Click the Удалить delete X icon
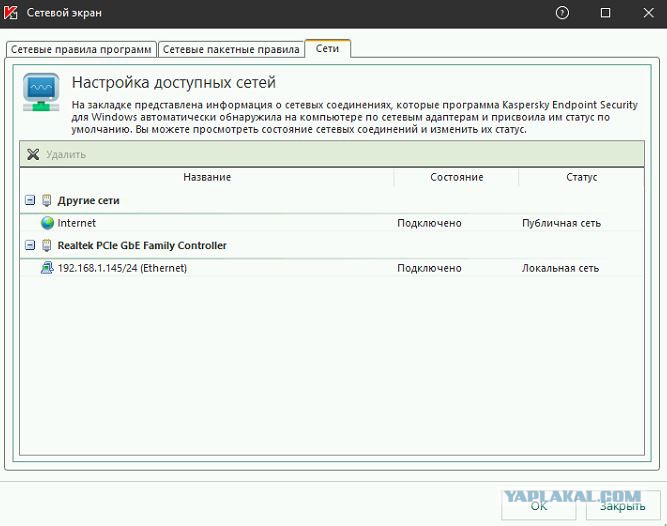The width and height of the screenshot is (667, 526). point(33,154)
